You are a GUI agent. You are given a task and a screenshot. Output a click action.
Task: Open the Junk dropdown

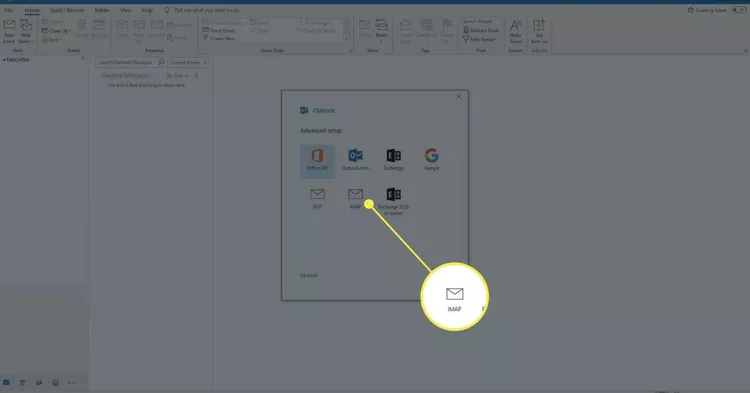tap(52, 40)
